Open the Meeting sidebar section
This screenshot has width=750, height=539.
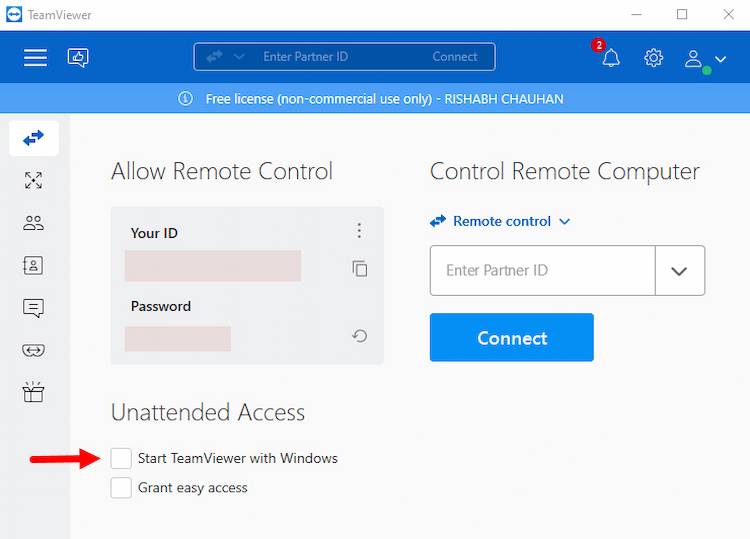click(34, 223)
